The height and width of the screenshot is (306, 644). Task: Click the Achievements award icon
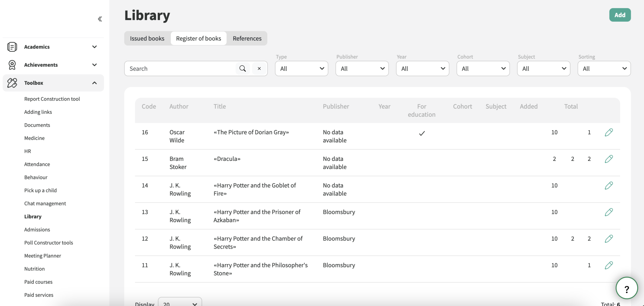coord(12,65)
